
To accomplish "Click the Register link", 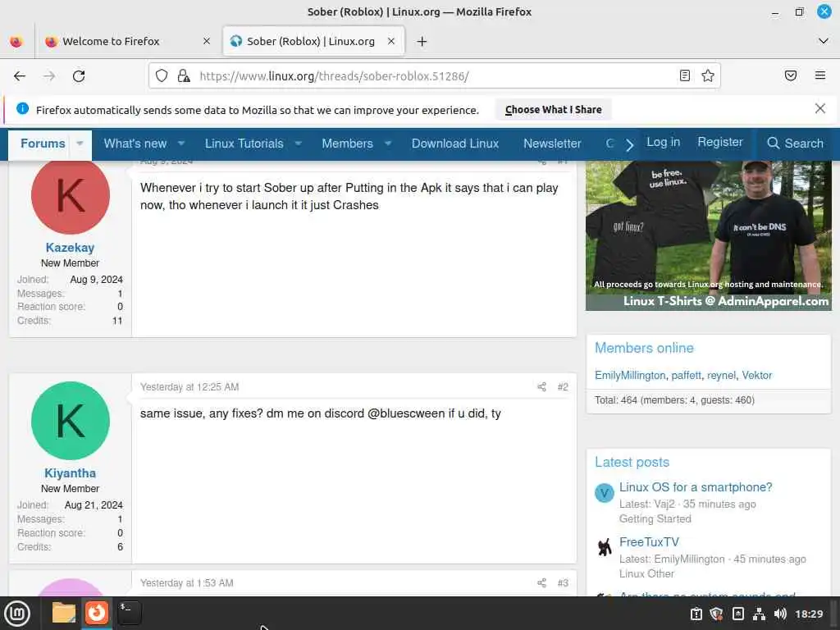I will click(720, 143).
